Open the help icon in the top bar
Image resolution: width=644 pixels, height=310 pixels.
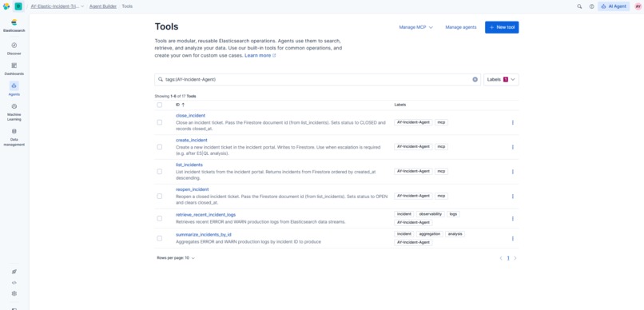point(591,6)
